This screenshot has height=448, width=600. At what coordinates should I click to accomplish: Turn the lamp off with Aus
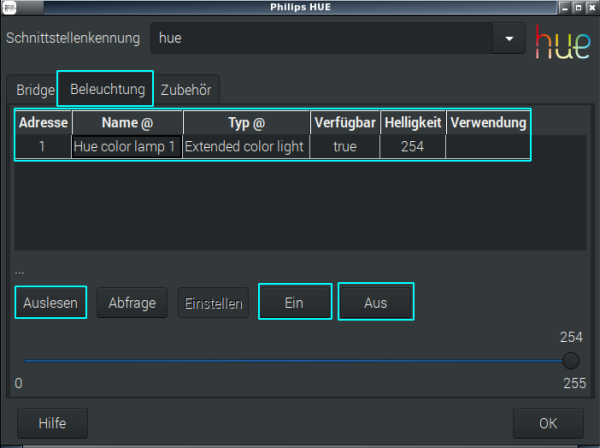point(376,303)
